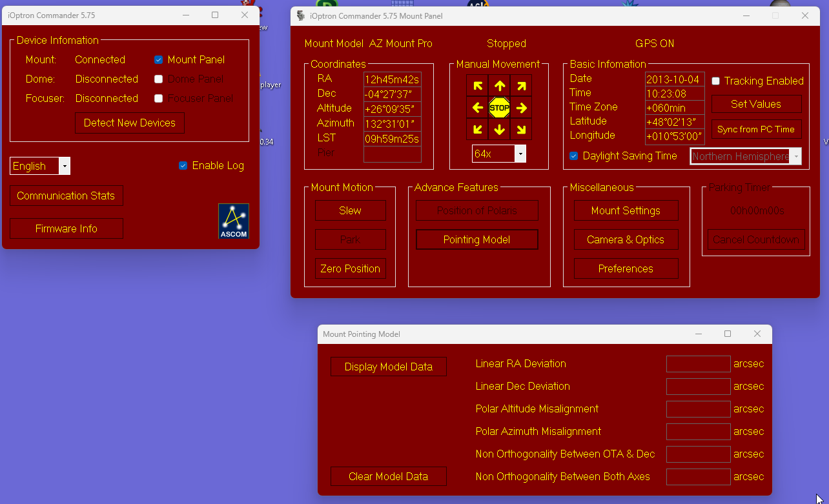Click the down-right diagonal movement arrow
The image size is (829, 504).
[522, 130]
